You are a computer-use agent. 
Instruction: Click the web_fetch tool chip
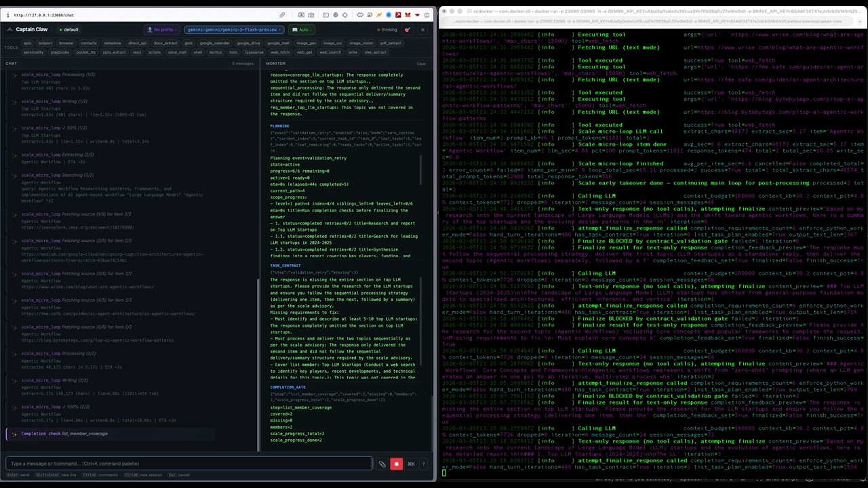coord(280,52)
